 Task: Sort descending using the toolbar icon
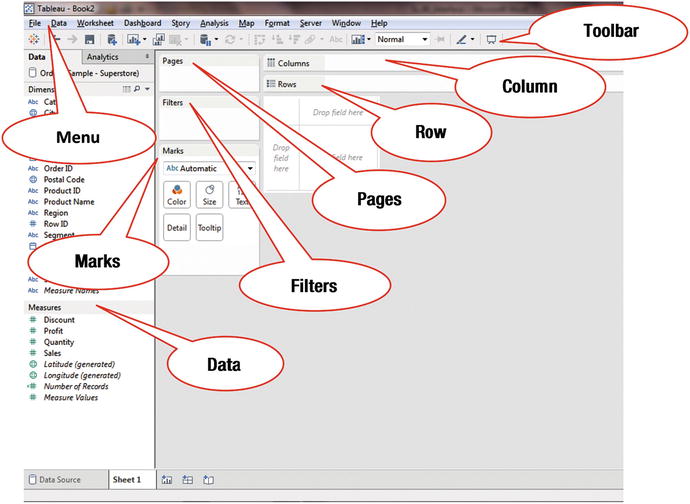click(x=294, y=40)
